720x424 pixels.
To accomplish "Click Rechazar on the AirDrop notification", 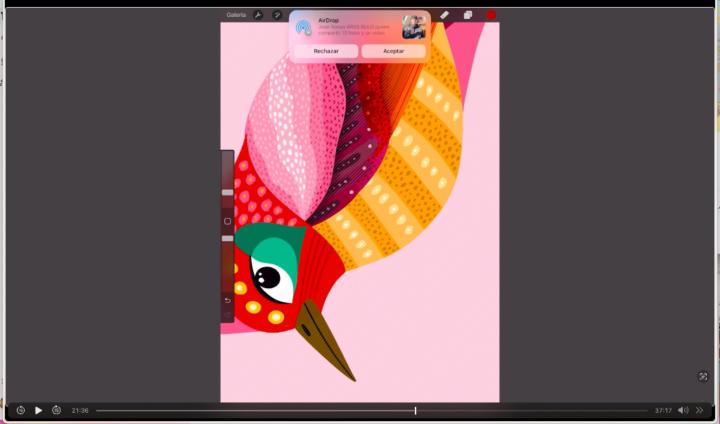I will click(326, 50).
